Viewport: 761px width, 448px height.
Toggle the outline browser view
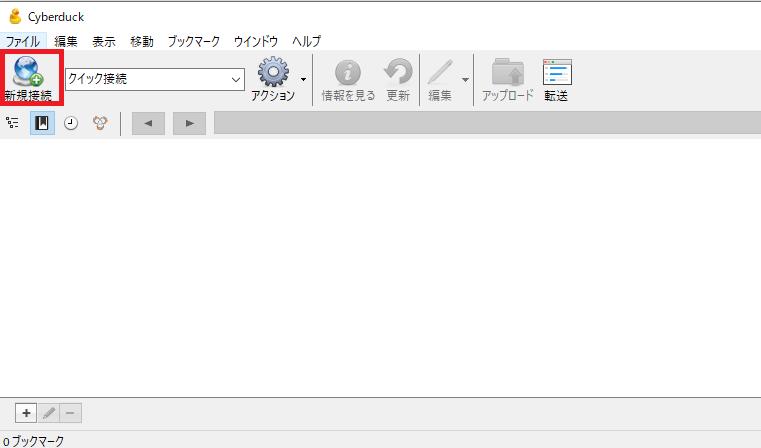click(x=13, y=123)
